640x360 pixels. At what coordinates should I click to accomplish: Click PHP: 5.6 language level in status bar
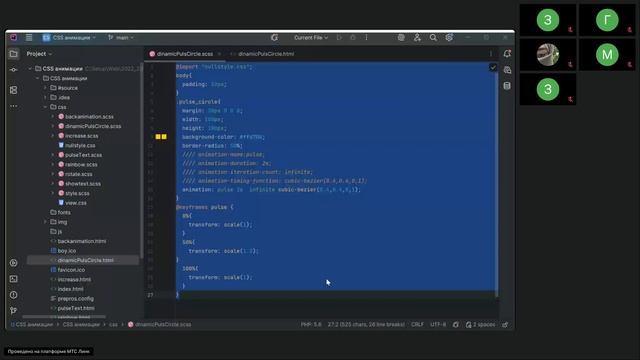click(x=311, y=325)
